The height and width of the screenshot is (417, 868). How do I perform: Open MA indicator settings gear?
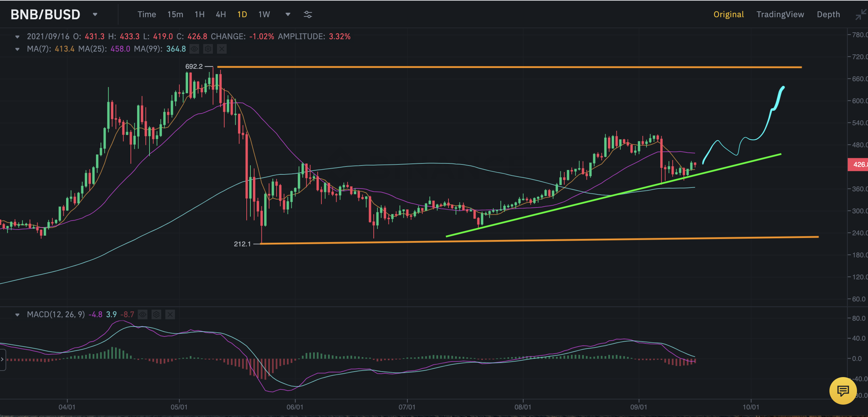208,49
